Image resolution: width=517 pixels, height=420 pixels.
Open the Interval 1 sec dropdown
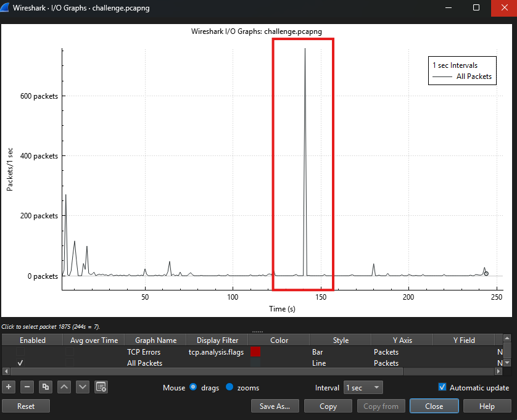(x=363, y=387)
